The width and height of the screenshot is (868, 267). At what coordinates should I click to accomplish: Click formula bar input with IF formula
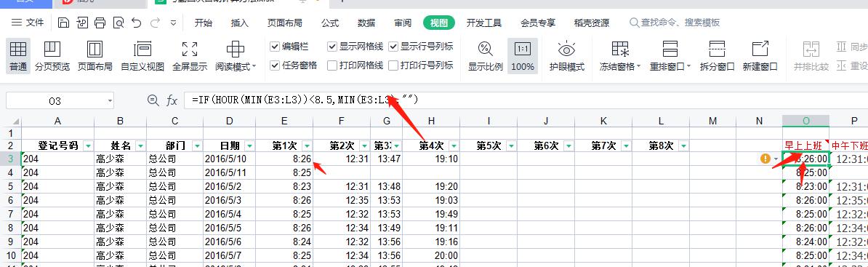[x=526, y=100]
